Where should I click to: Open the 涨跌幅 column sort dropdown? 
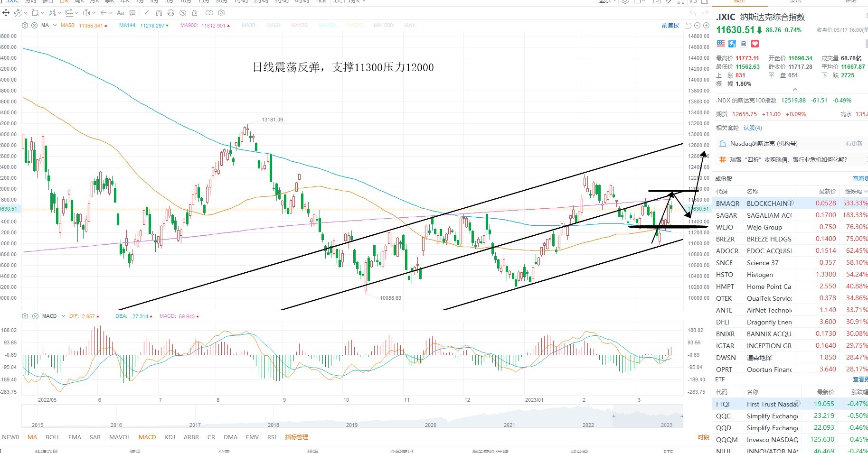tap(865, 191)
